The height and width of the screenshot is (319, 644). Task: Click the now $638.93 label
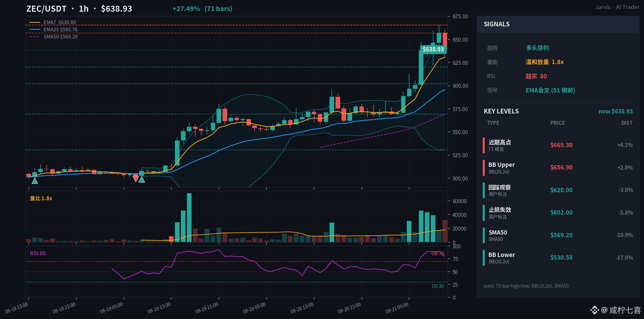[615, 111]
